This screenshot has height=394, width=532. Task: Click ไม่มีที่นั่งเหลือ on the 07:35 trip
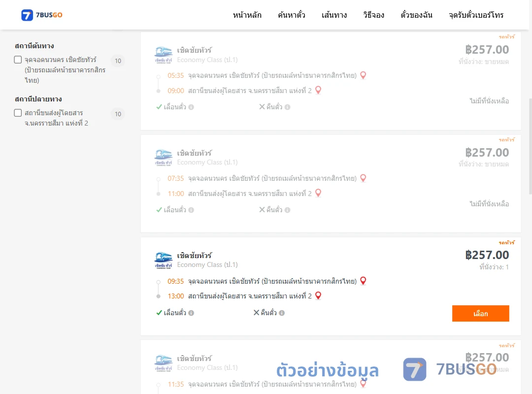click(489, 203)
